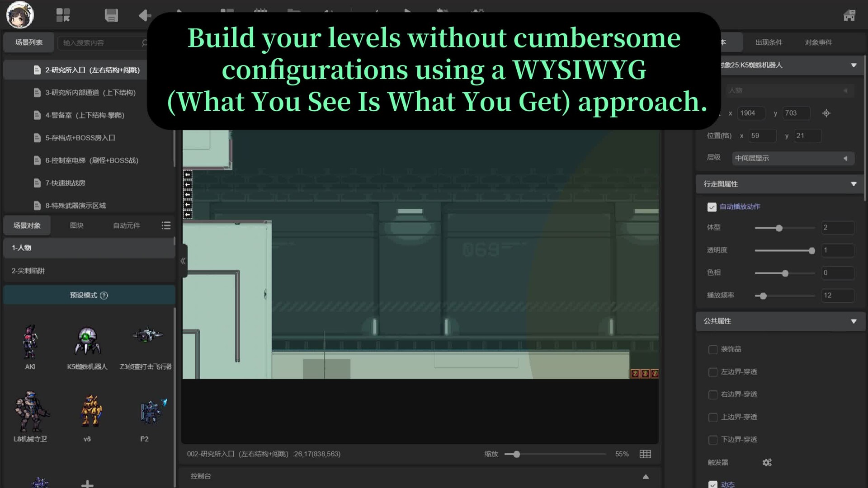Click the 预设模式 button
Image resolution: width=868 pixels, height=488 pixels.
coord(89,295)
